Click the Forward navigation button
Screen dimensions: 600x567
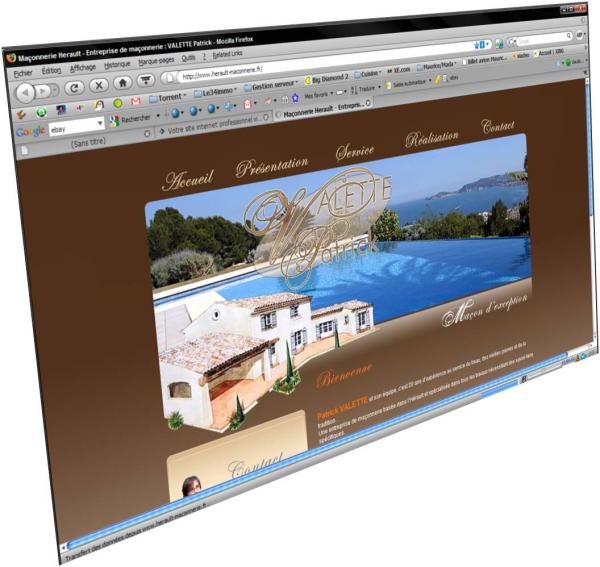[x=43, y=91]
